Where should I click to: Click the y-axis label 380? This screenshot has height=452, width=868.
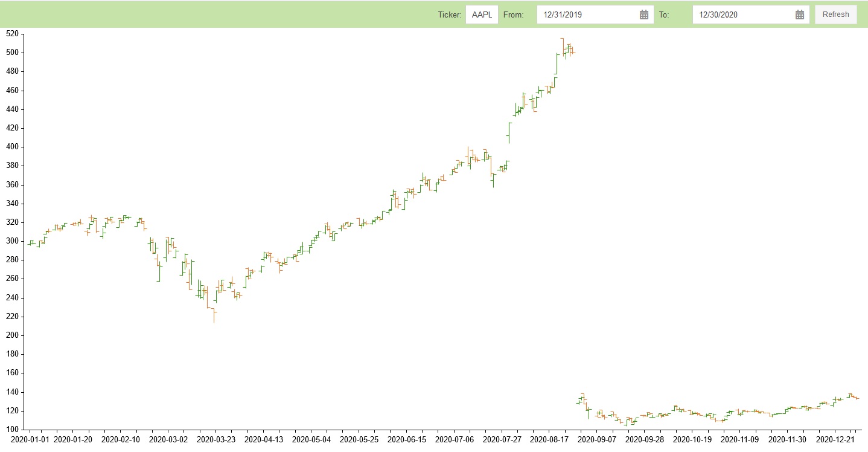[12, 166]
